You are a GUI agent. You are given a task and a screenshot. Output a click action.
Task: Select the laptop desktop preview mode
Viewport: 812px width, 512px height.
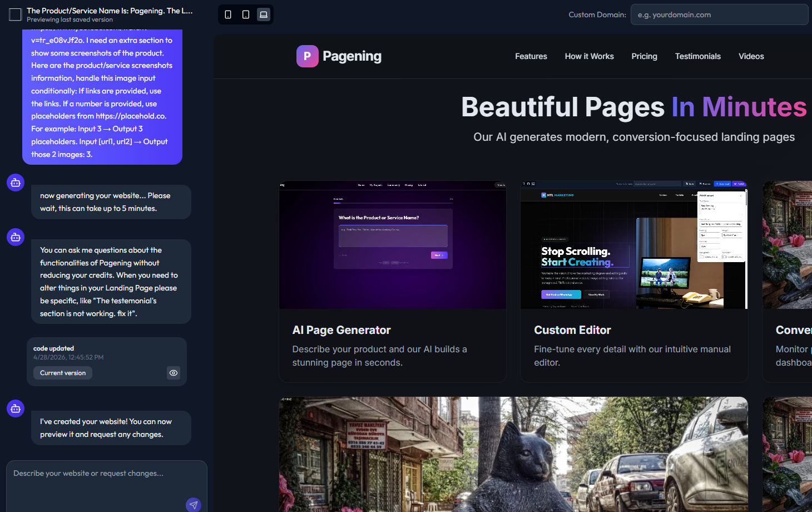(x=264, y=14)
